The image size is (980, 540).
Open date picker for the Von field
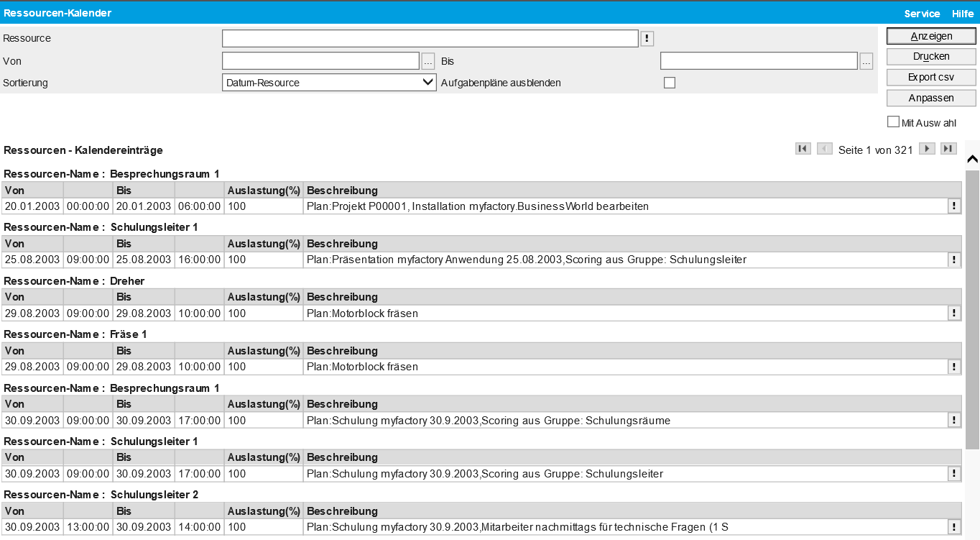(428, 61)
